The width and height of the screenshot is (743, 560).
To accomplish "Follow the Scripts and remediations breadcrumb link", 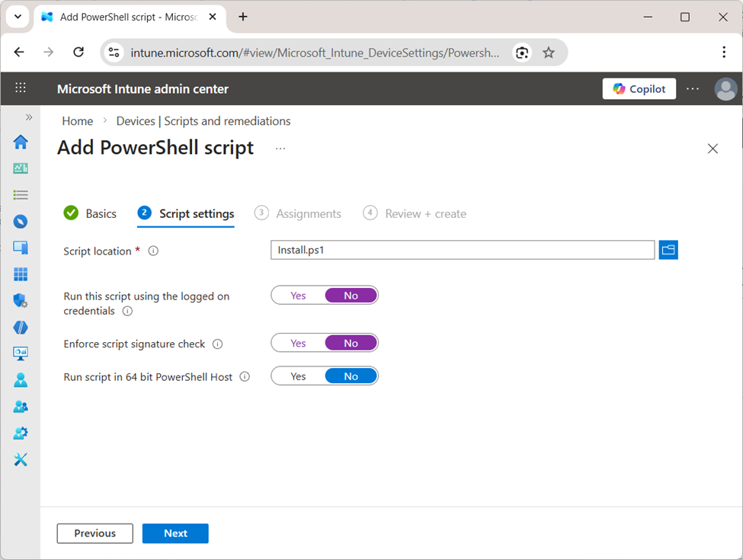I will click(x=203, y=120).
